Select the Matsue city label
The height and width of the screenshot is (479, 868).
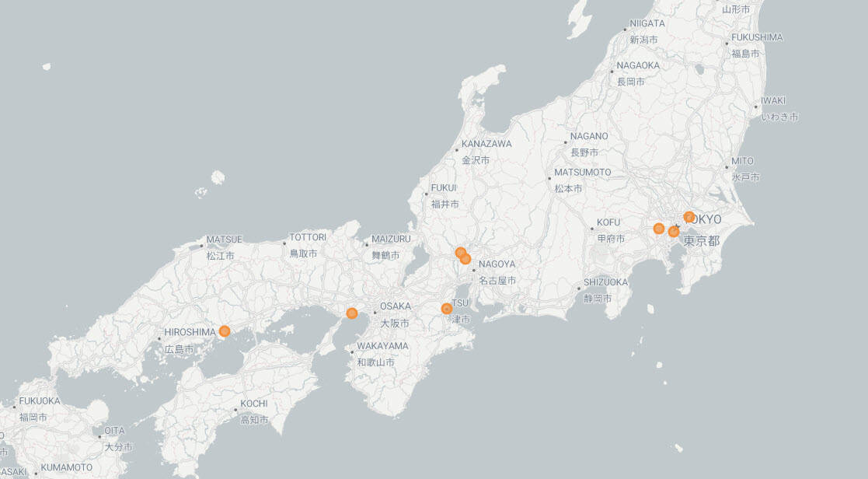click(x=224, y=239)
